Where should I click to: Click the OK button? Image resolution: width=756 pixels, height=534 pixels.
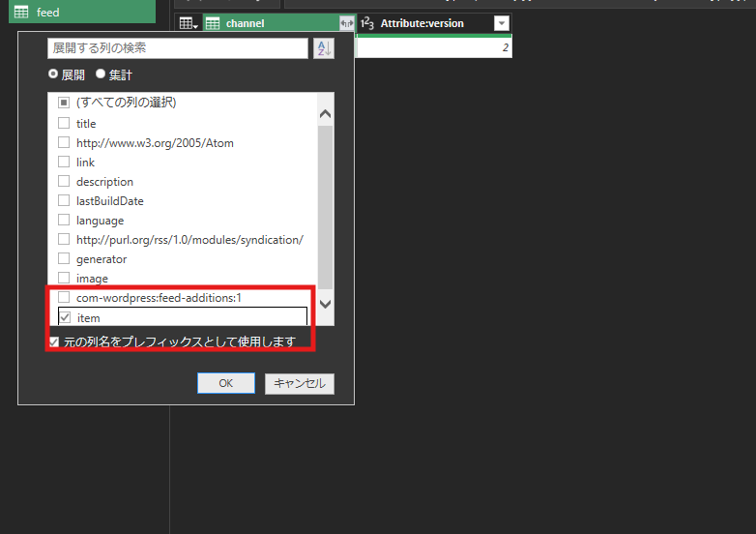point(225,383)
